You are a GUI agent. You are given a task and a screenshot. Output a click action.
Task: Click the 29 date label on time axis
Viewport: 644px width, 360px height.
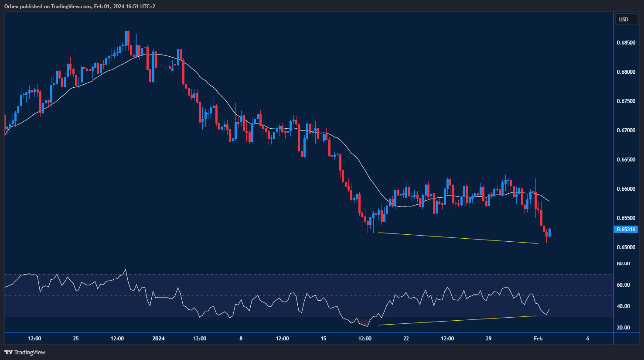pyautogui.click(x=488, y=339)
